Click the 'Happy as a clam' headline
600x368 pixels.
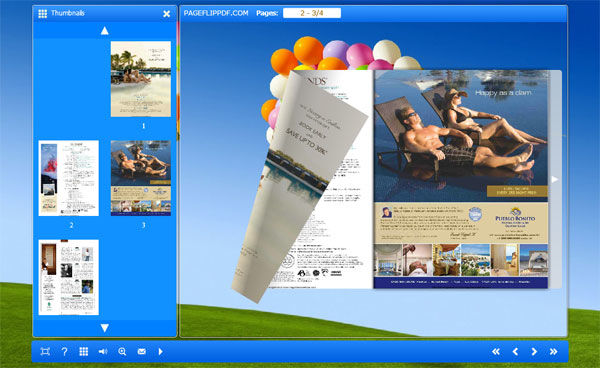point(503,93)
